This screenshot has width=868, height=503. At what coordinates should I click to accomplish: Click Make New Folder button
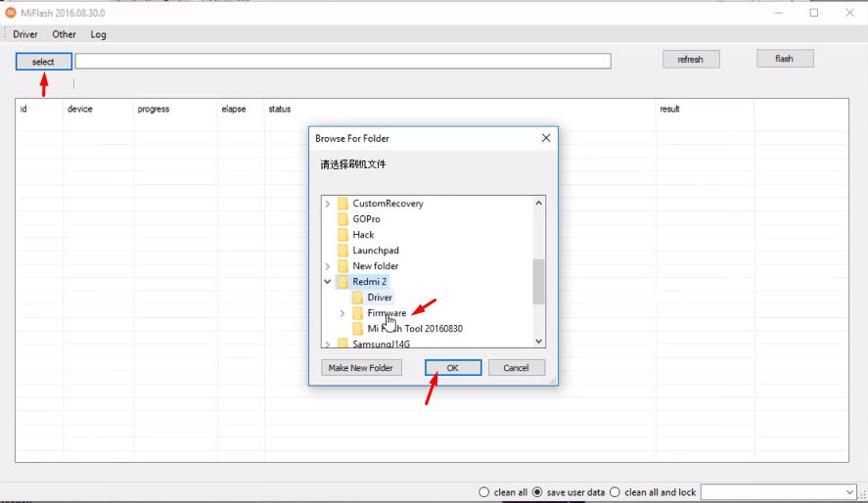361,367
